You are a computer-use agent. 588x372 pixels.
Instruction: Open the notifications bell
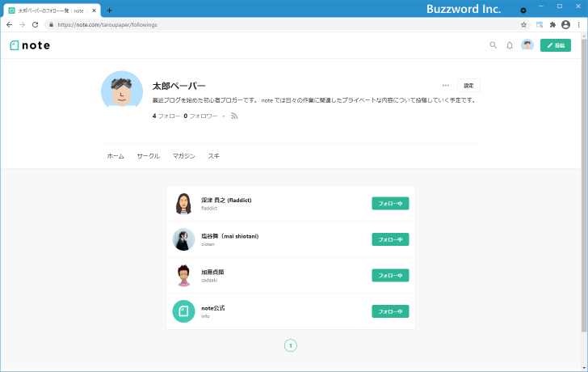coord(510,45)
